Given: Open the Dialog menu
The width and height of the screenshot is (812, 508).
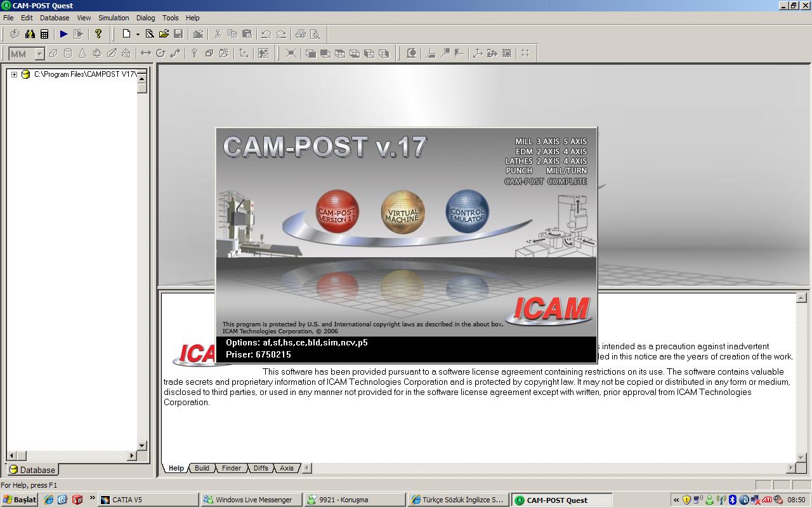Looking at the screenshot, I should (145, 18).
